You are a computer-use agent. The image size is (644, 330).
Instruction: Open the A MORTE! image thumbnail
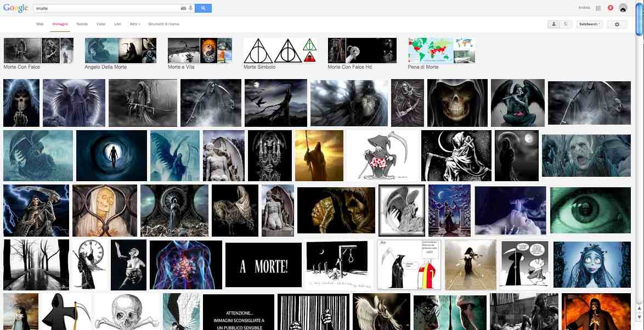pos(263,265)
